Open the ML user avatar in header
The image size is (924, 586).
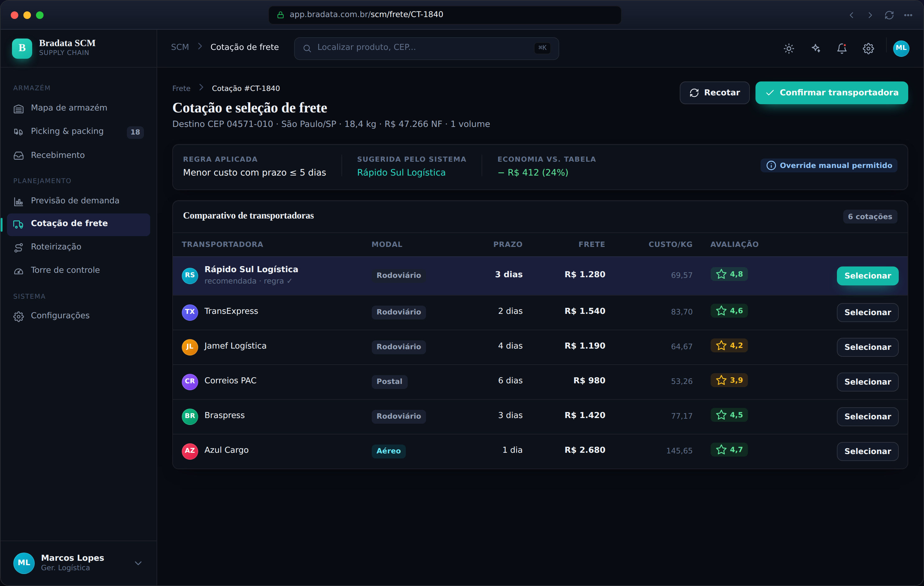click(x=901, y=48)
